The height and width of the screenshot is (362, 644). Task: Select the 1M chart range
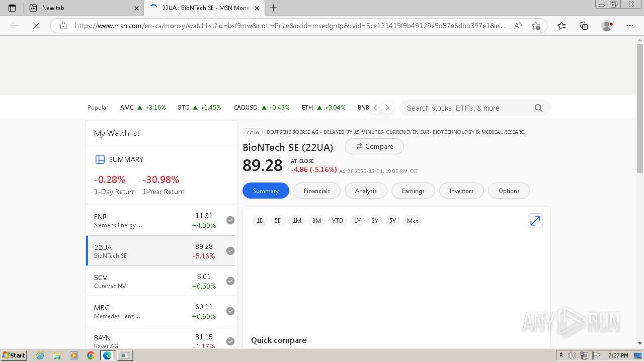297,221
